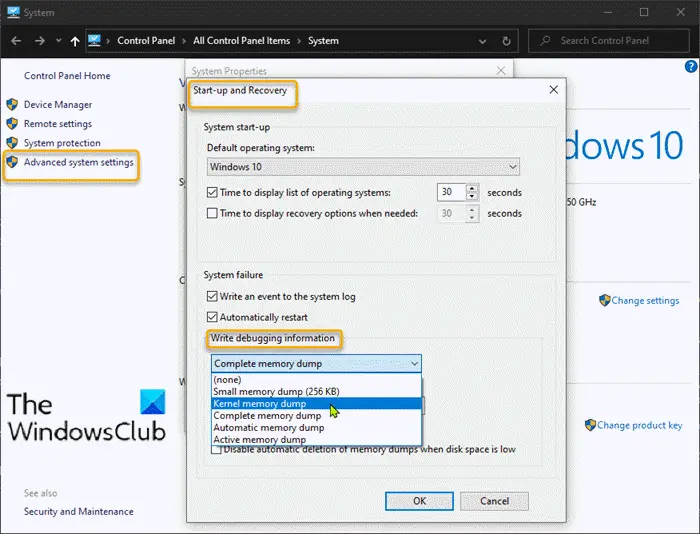The width and height of the screenshot is (700, 534).
Task: Toggle Automatically restart checkbox
Action: 212,317
